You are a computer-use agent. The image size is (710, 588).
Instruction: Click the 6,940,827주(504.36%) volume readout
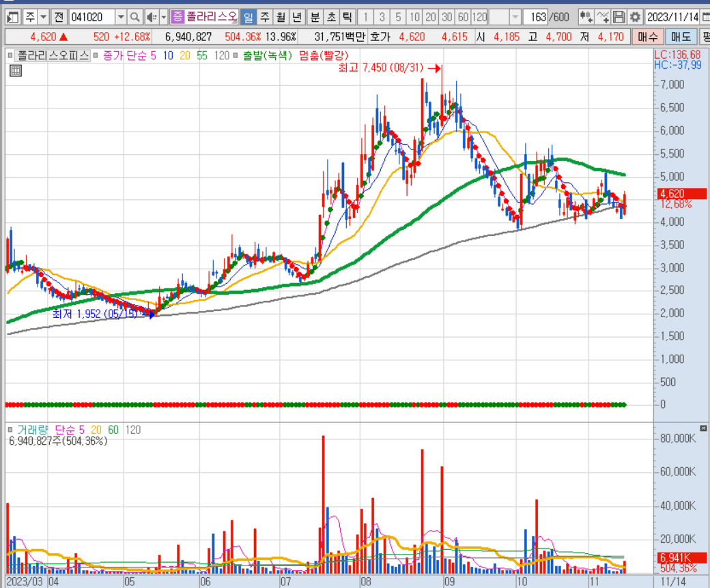pyautogui.click(x=58, y=441)
